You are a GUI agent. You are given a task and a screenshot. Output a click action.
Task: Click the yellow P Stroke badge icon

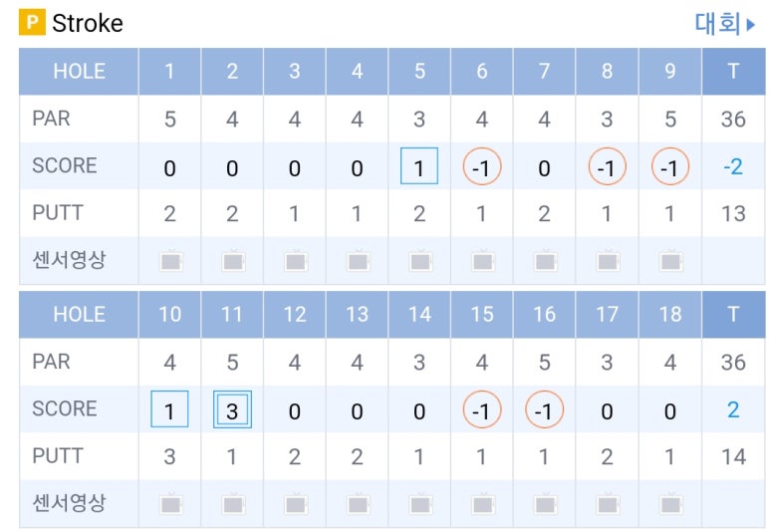[x=32, y=22]
